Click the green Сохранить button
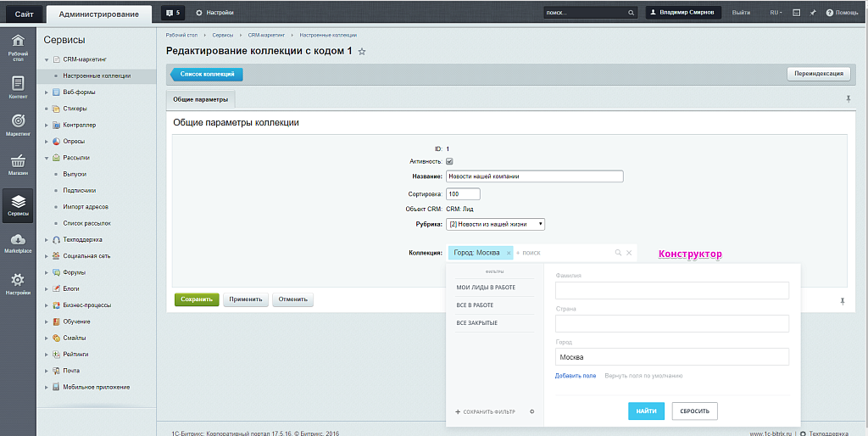This screenshot has width=868, height=436. pyautogui.click(x=197, y=299)
